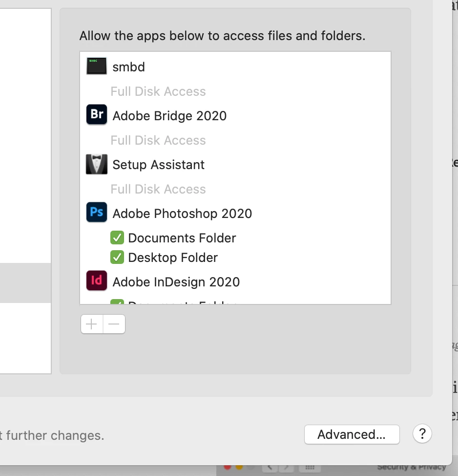Select the Adobe Photoshop 2020 icon
Viewport: 458px width, 476px height.
[97, 213]
